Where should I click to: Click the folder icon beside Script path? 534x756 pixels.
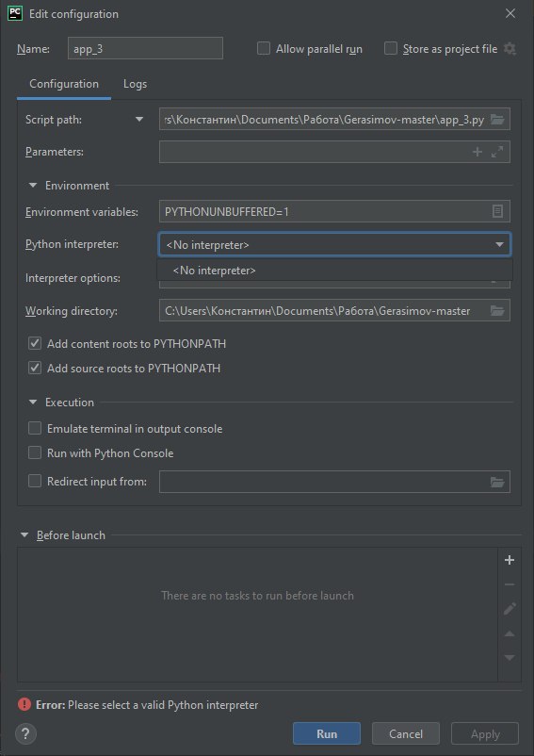pyautogui.click(x=497, y=120)
